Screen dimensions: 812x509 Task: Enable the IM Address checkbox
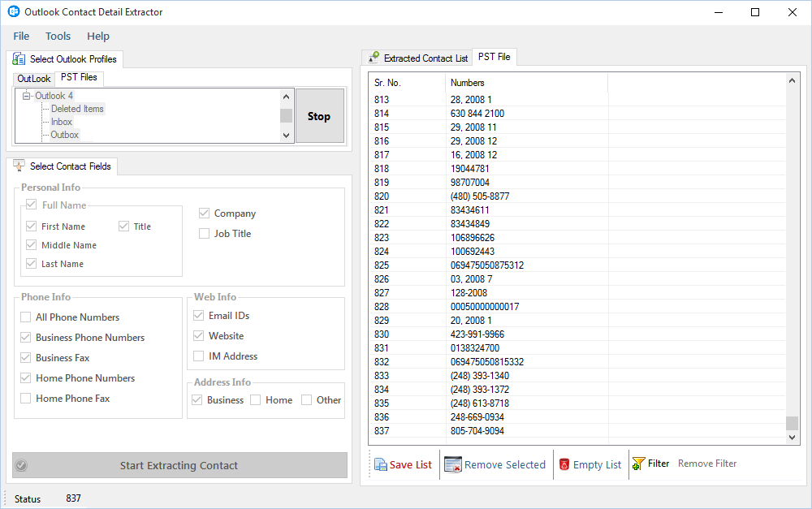point(198,356)
